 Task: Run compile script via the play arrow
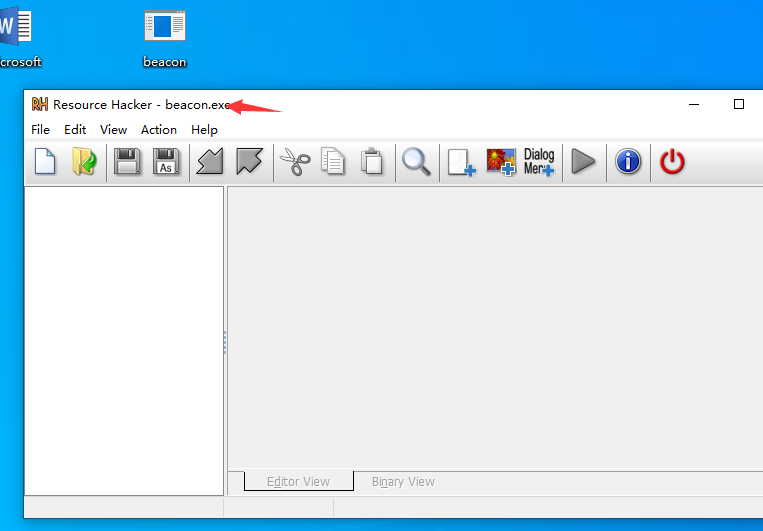[x=583, y=162]
